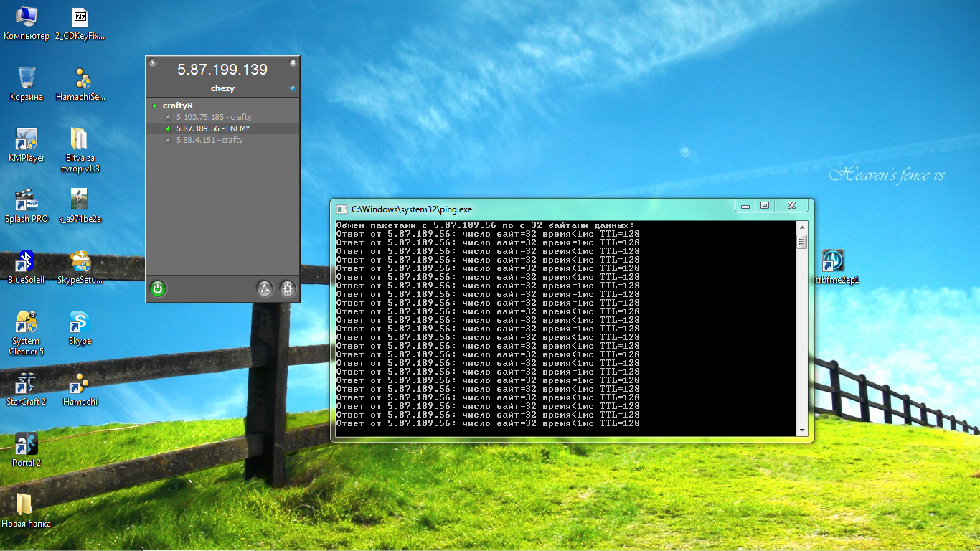Open the Hamachi network menu button
The image size is (980, 551).
(x=265, y=288)
